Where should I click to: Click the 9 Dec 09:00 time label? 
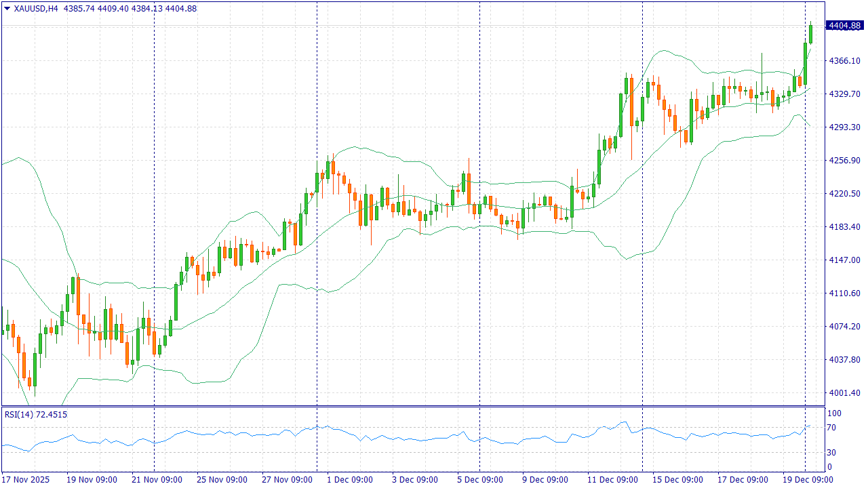pos(545,479)
